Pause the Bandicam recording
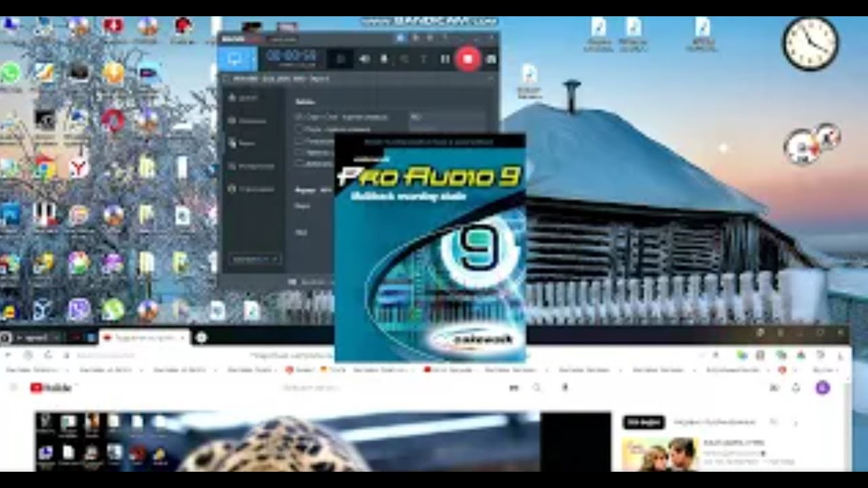 (x=445, y=59)
